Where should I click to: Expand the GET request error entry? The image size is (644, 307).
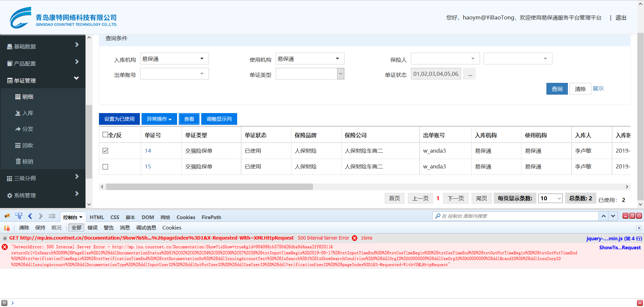(5, 238)
